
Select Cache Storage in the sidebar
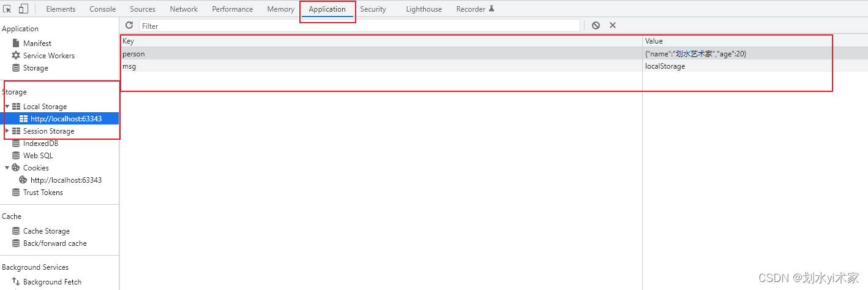[x=47, y=231]
